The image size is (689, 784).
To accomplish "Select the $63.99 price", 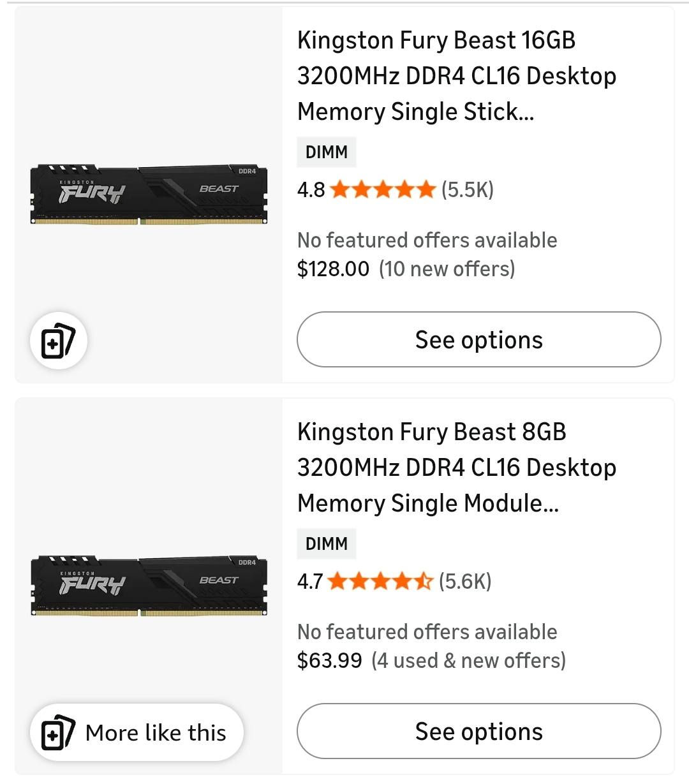I will pyautogui.click(x=329, y=660).
